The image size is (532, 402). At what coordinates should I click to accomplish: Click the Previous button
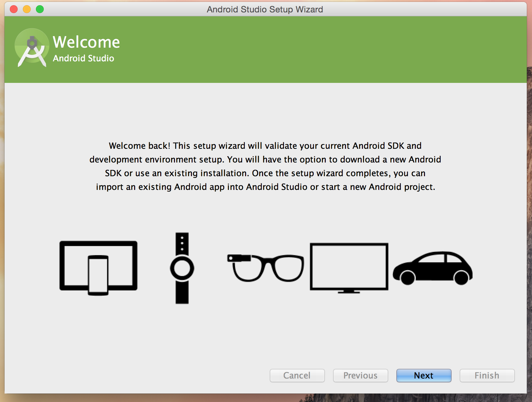coord(360,376)
